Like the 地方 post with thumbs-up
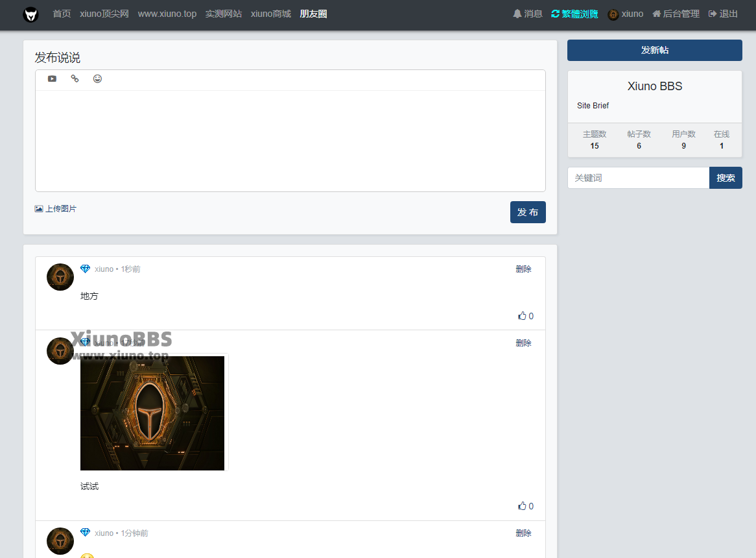Screen dimensions: 756x558 click(526, 316)
